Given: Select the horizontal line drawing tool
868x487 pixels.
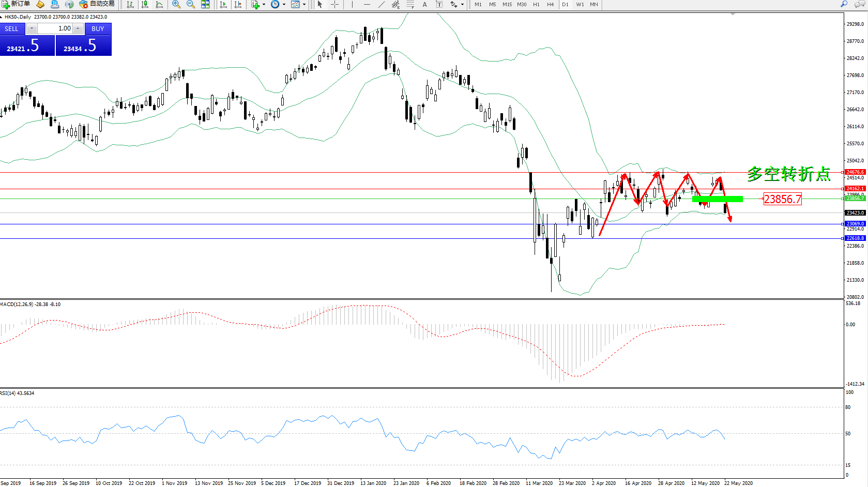Looking at the screenshot, I should click(367, 4).
